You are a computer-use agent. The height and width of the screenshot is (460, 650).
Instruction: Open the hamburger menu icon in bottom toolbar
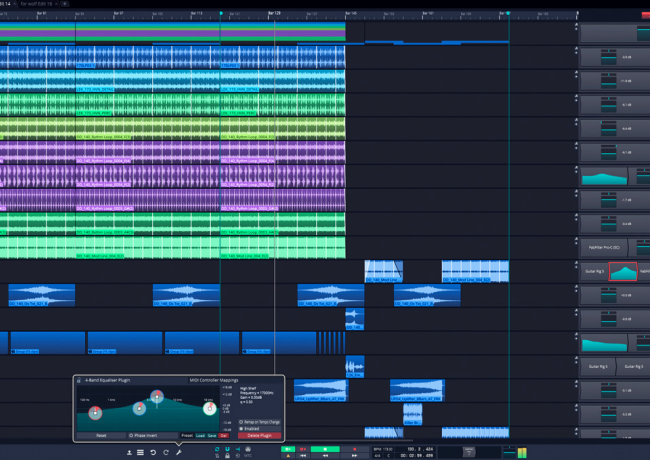(141, 452)
